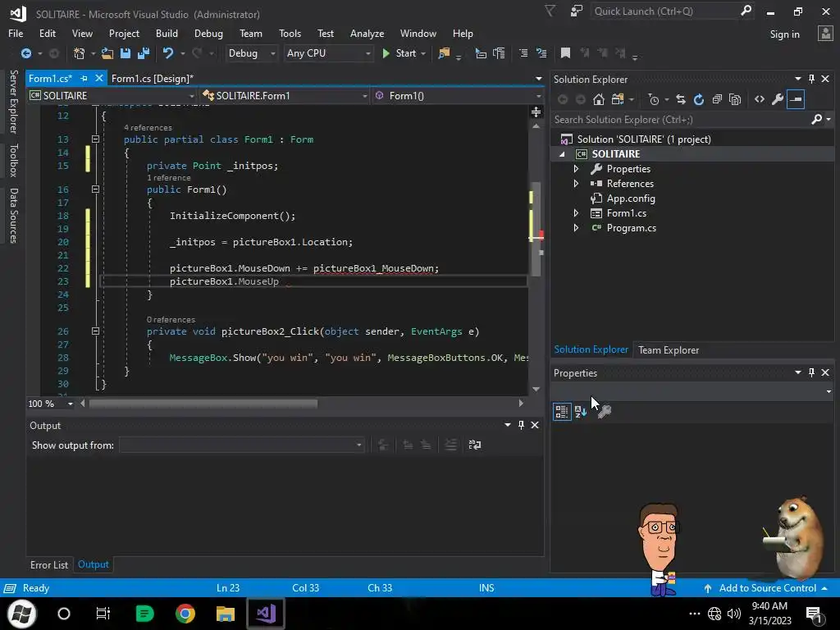Collapse the SOLITAIRE project node
Viewport: 840px width, 630px height.
(562, 154)
